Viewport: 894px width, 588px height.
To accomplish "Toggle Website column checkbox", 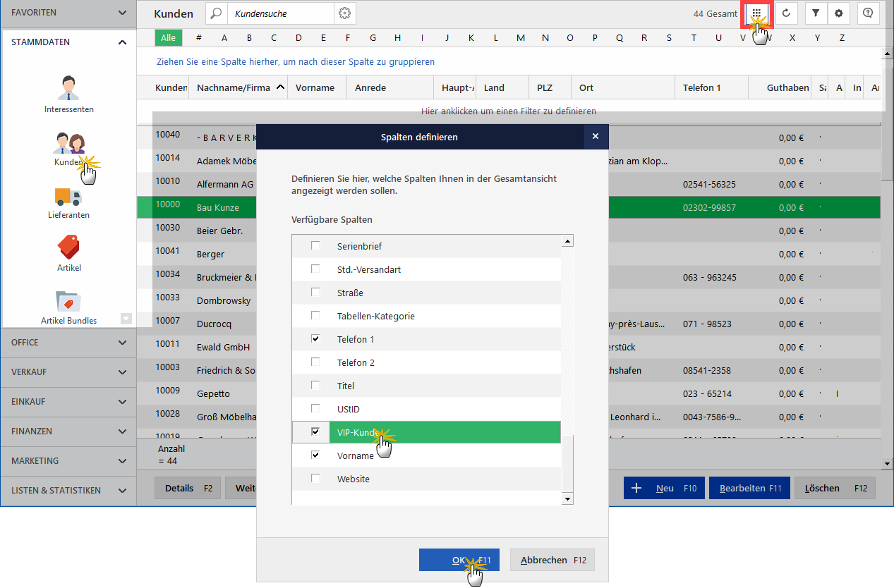I will point(315,479).
